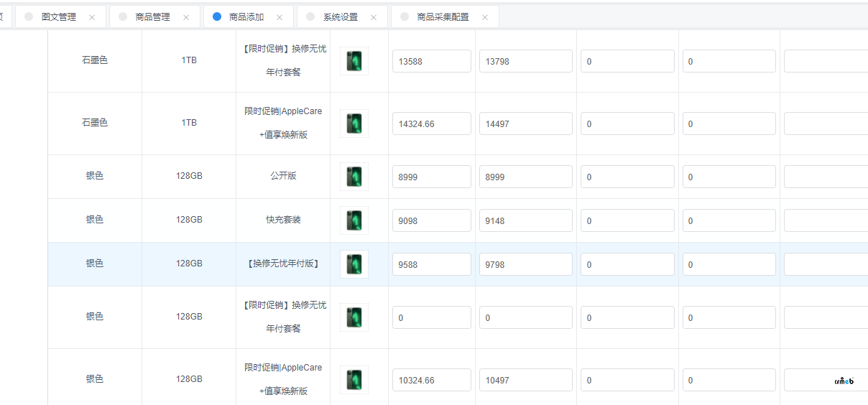Viewport: 868px width, 405px height.
Task: Select the 9798 price input
Action: point(526,264)
